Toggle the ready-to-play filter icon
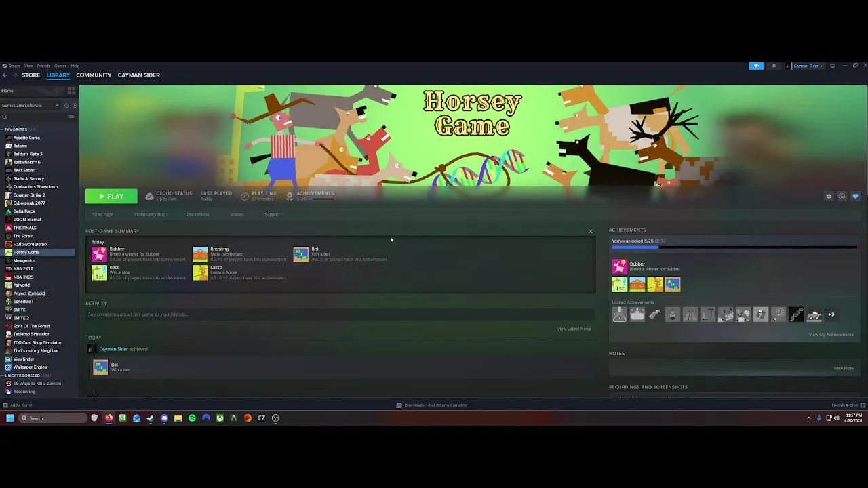Screen dimensions: 868x488 (74, 105)
